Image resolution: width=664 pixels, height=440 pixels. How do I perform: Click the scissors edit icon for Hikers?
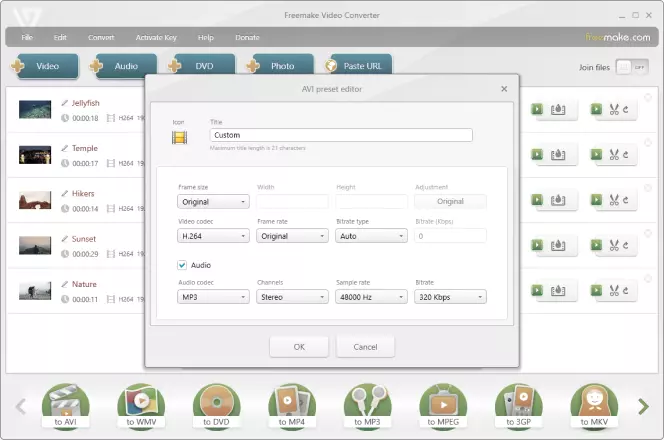(x=614, y=200)
